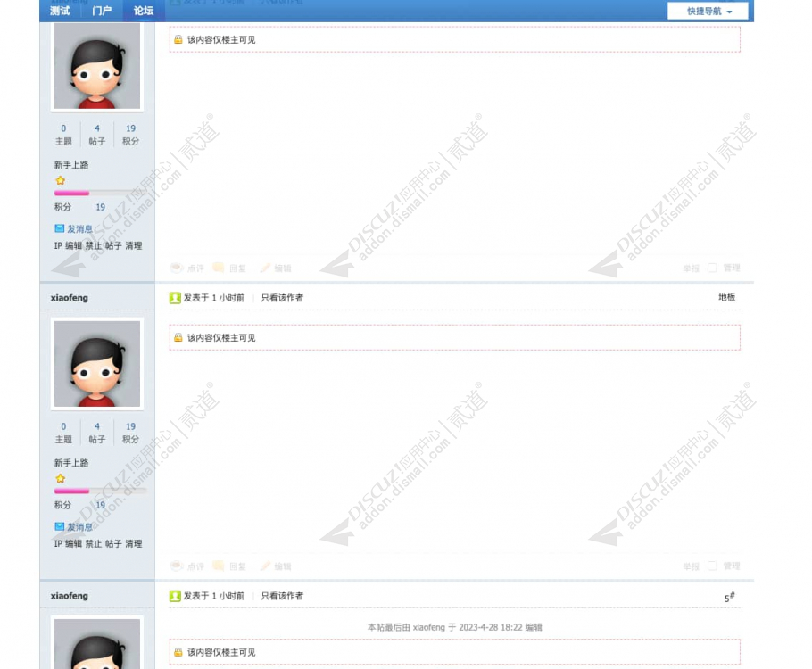This screenshot has height=669, width=812.
Task: Open xiaofeng's profile from the 地板 post
Action: pyautogui.click(x=70, y=298)
